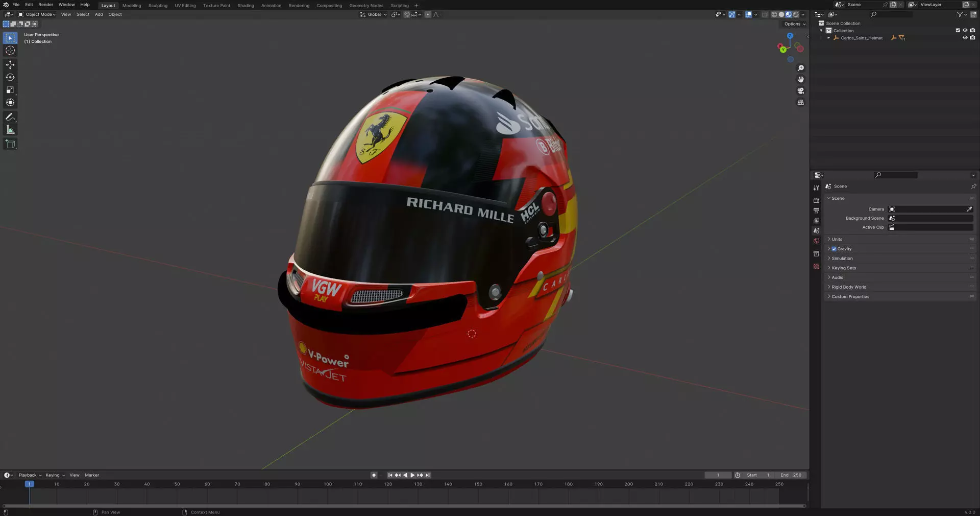Open the Tool properties tab
Image resolution: width=980 pixels, height=516 pixels.
tap(816, 187)
